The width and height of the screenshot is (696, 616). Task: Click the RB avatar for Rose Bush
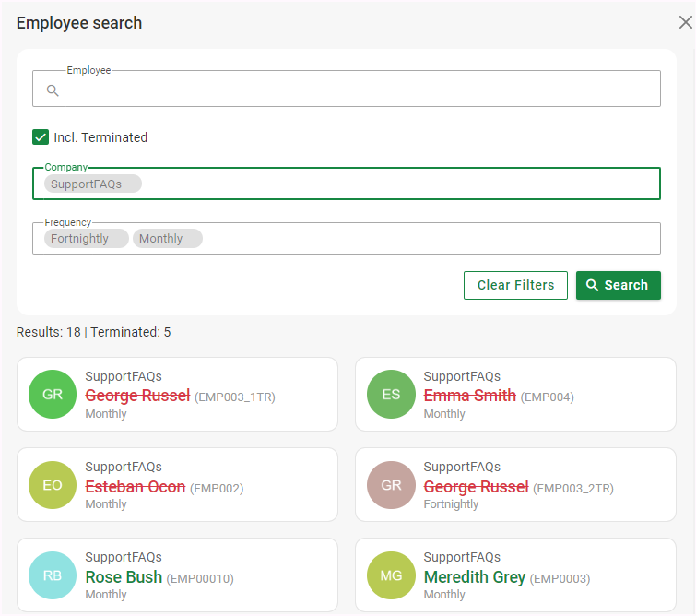[53, 575]
